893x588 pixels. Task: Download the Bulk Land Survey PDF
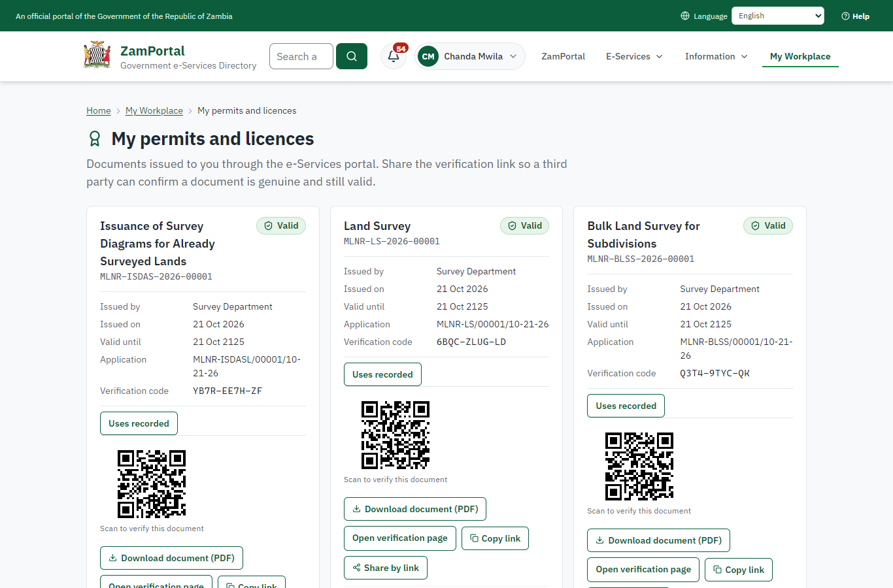coord(658,540)
